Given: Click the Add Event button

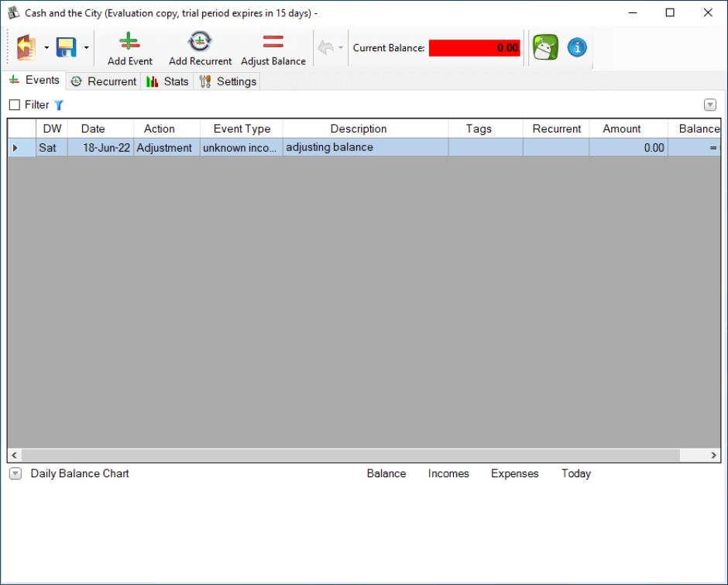Looking at the screenshot, I should point(130,49).
